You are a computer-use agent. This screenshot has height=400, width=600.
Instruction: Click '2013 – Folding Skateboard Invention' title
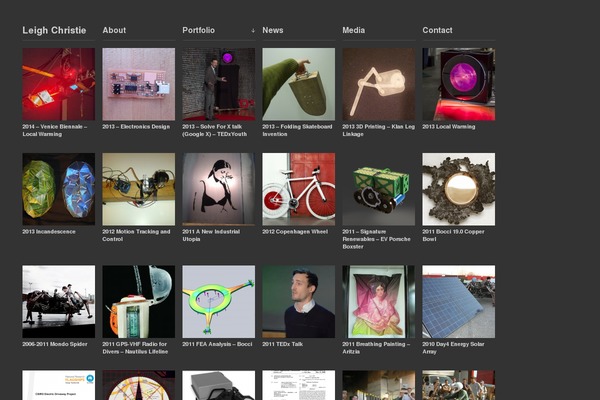click(x=297, y=130)
